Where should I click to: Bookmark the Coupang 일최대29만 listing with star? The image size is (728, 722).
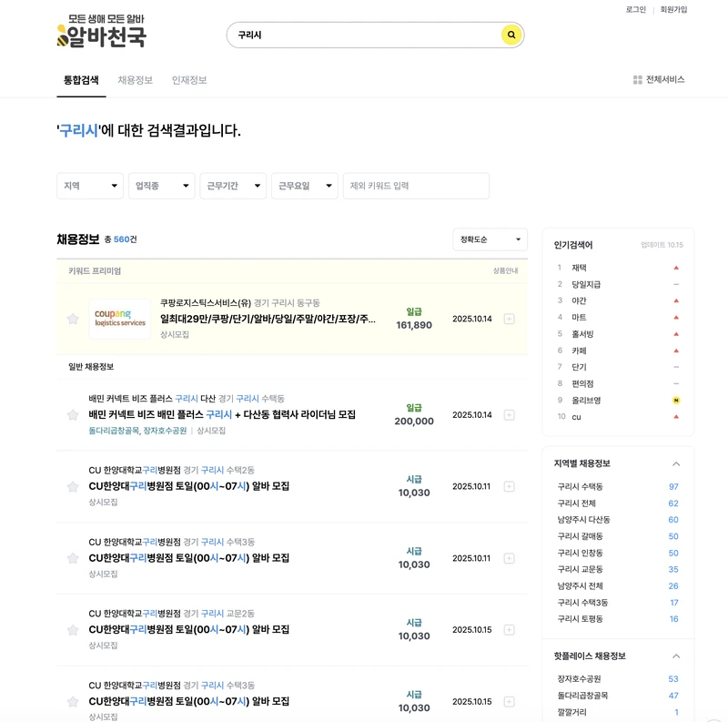[x=73, y=319]
